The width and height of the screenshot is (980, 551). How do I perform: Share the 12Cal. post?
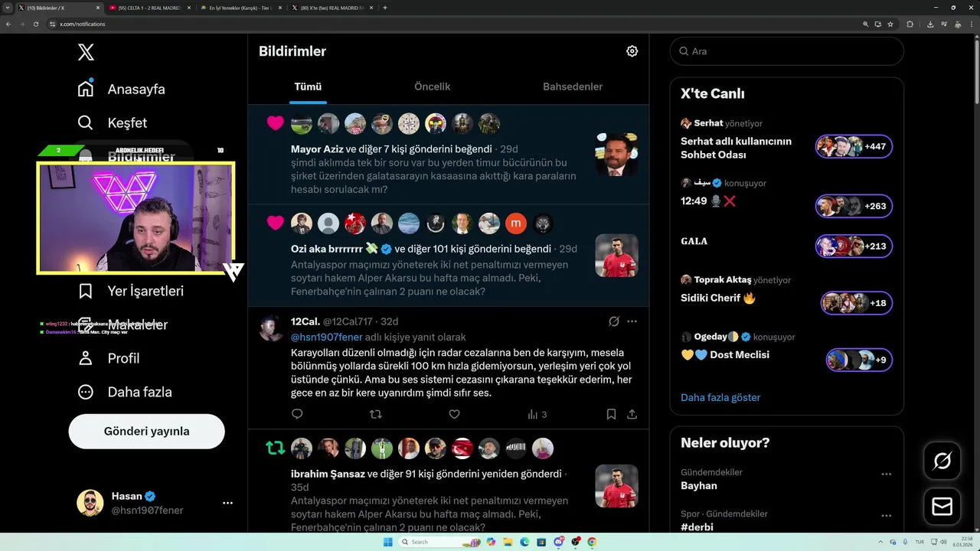(x=632, y=414)
